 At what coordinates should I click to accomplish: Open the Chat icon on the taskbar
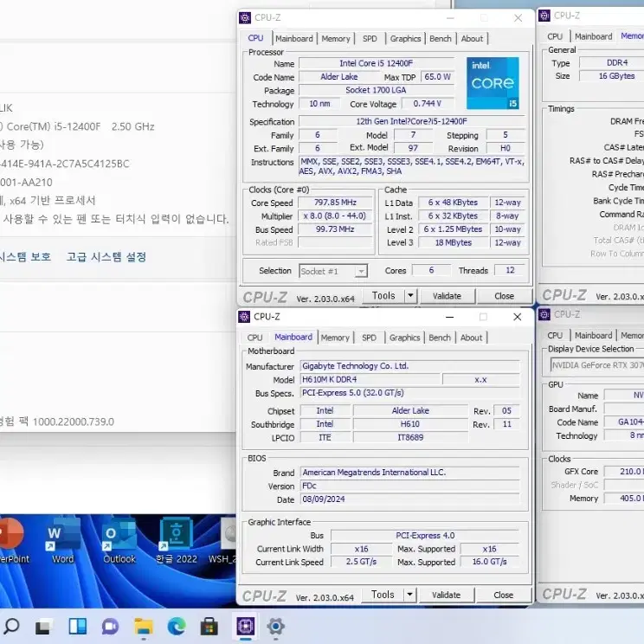pos(110,627)
